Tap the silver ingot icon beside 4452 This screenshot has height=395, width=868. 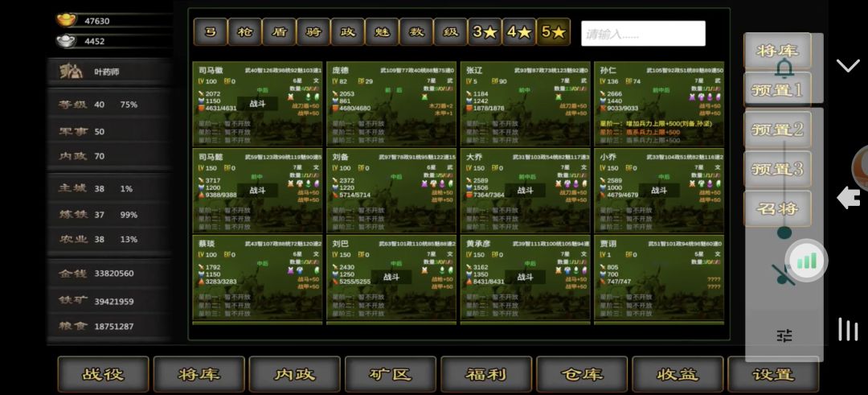[67, 40]
